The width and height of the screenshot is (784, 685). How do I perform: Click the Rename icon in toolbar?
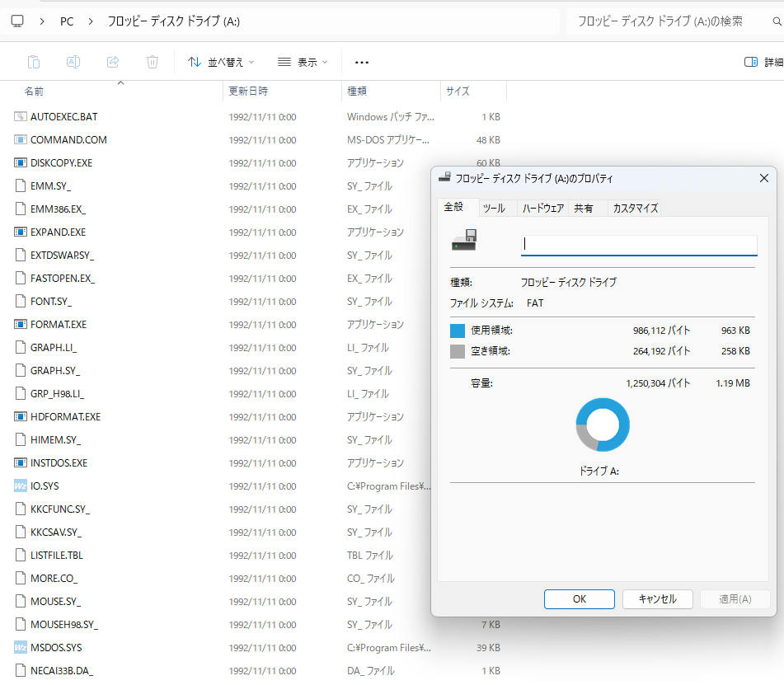(x=73, y=62)
